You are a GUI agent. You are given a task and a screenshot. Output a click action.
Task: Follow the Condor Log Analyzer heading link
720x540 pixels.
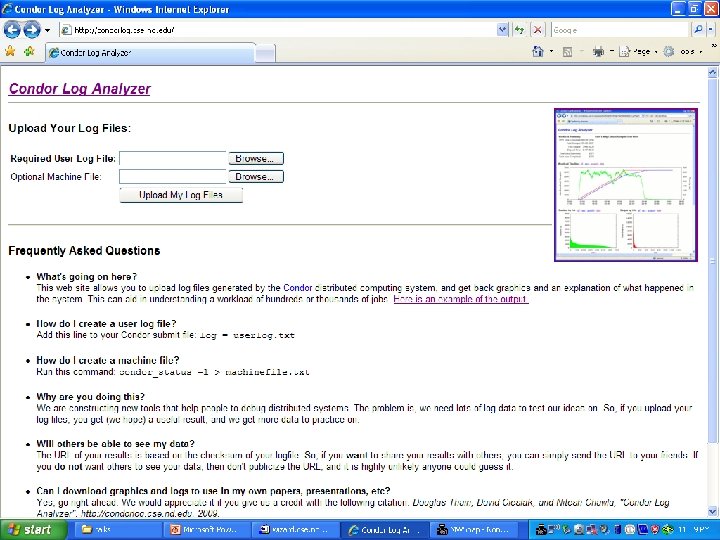tap(79, 89)
